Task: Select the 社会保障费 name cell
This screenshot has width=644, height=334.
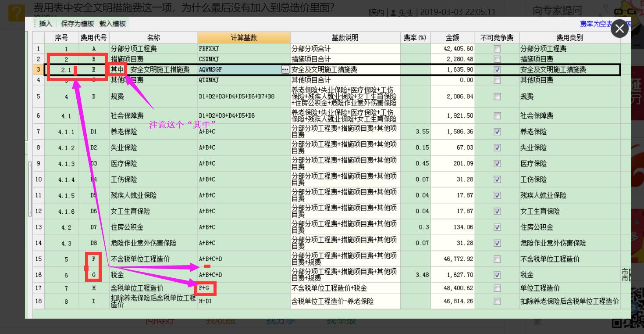Action: [x=153, y=116]
